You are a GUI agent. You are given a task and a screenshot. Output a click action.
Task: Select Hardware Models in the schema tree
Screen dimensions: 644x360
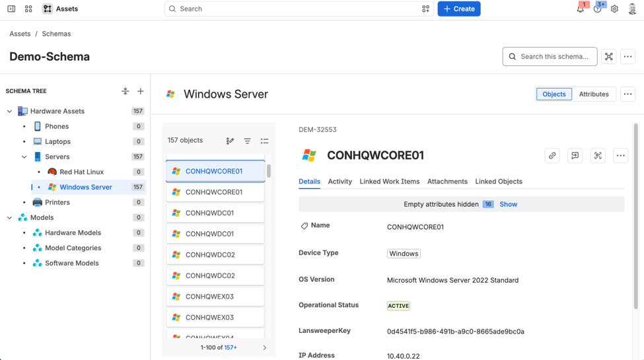[73, 233]
